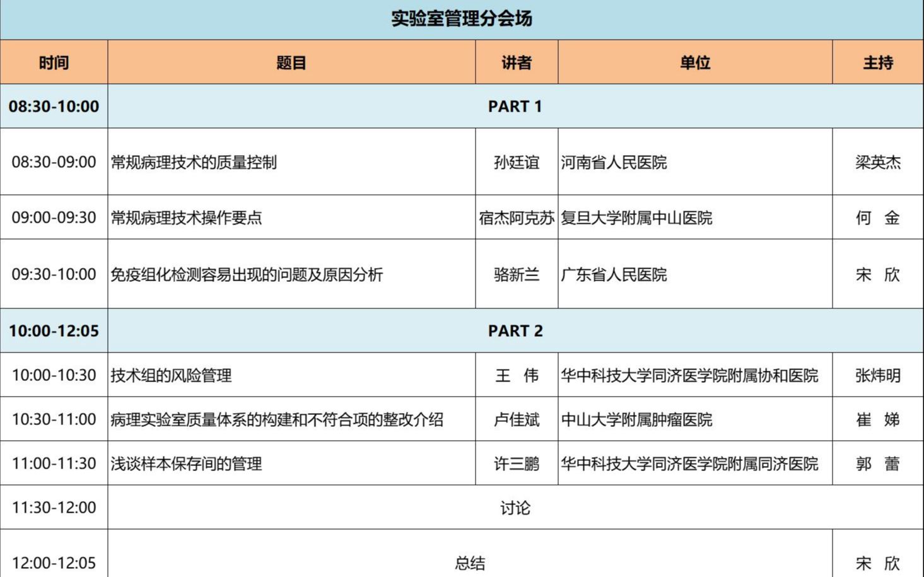Select the 主持 column header
Image resolution: width=924 pixels, height=577 pixels.
(877, 62)
